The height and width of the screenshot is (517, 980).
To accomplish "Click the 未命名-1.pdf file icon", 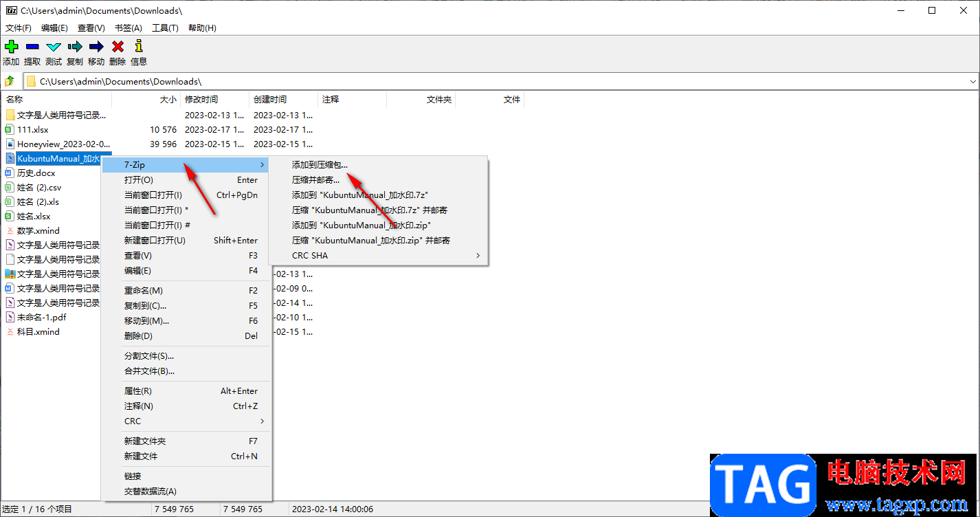I will pyautogui.click(x=10, y=317).
